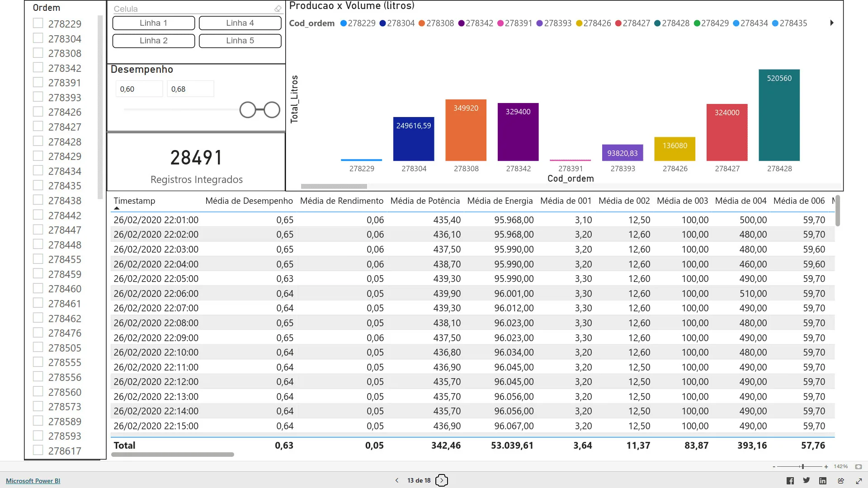Click the fit to page icon
Image resolution: width=868 pixels, height=488 pixels.
point(859,466)
